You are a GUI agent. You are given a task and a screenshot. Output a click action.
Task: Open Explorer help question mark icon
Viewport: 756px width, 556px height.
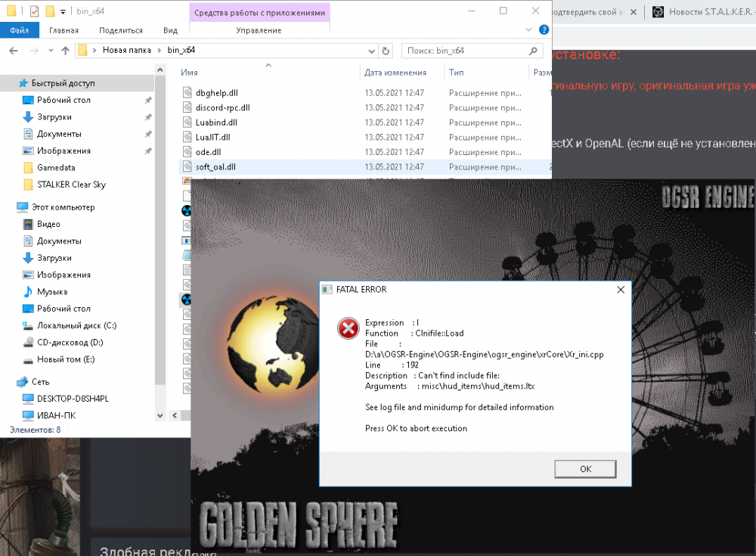[x=544, y=30]
